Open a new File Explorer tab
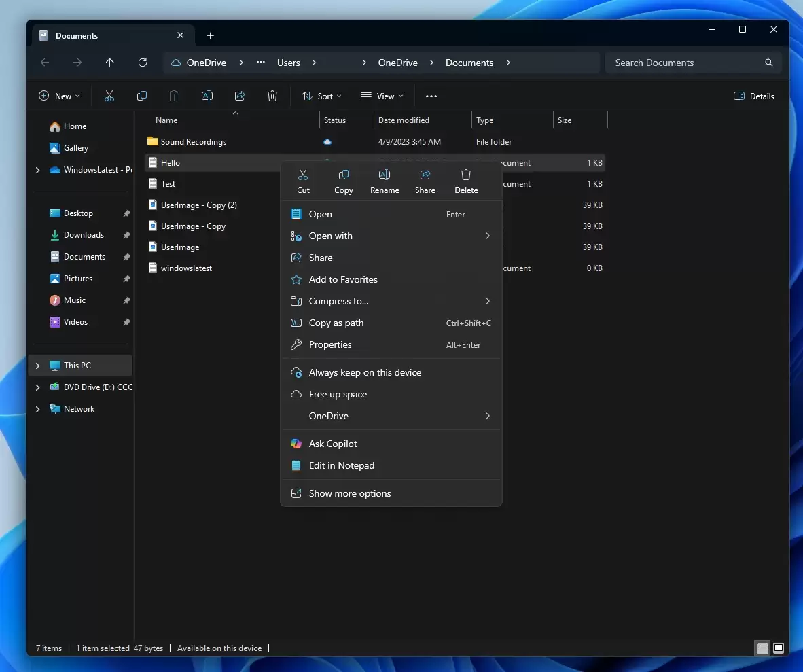The width and height of the screenshot is (803, 672). coord(211,35)
